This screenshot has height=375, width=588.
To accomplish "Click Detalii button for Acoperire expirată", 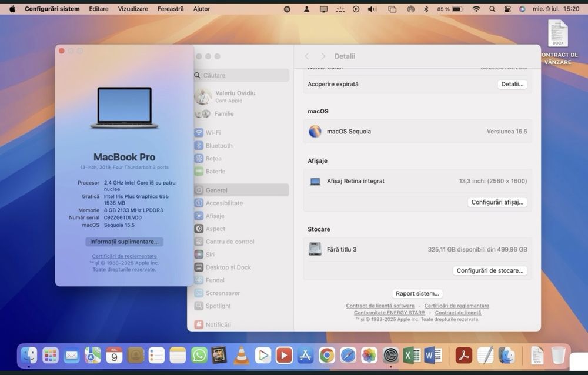I will click(x=512, y=84).
